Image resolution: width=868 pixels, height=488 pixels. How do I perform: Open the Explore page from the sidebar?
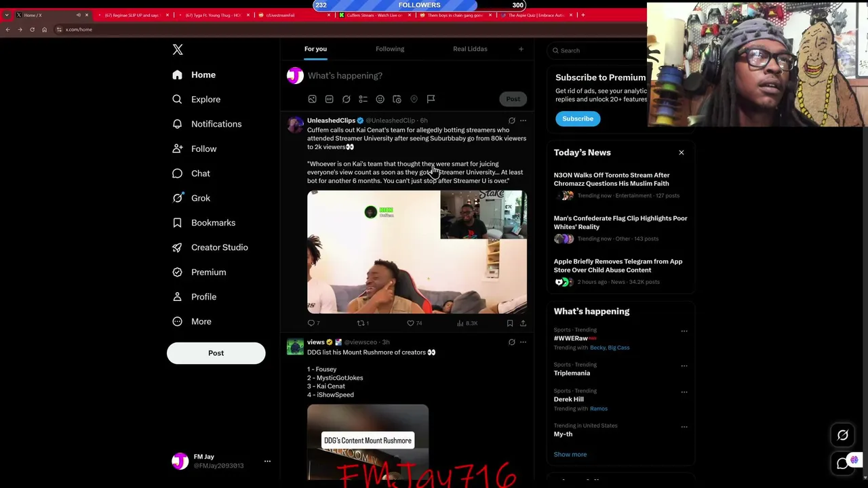pyautogui.click(x=196, y=100)
